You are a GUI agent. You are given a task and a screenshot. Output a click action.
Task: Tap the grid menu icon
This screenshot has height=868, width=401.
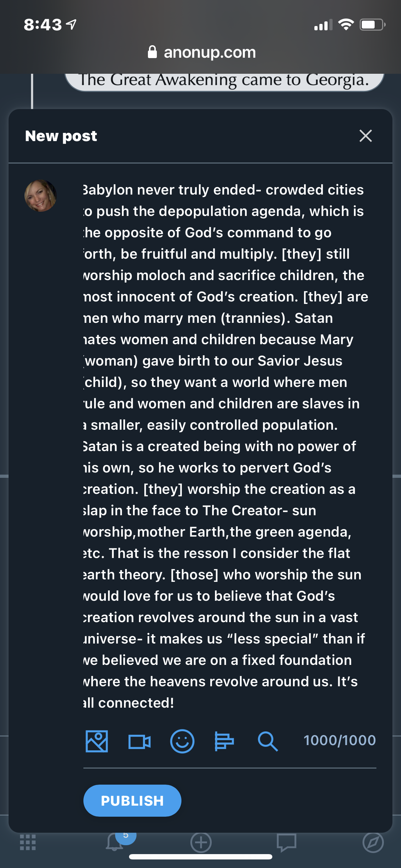pyautogui.click(x=28, y=842)
